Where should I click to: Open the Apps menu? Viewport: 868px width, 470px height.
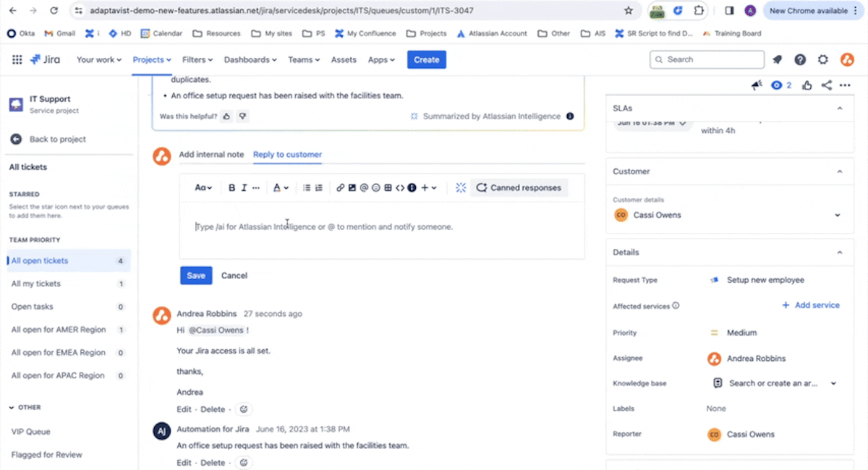[381, 60]
